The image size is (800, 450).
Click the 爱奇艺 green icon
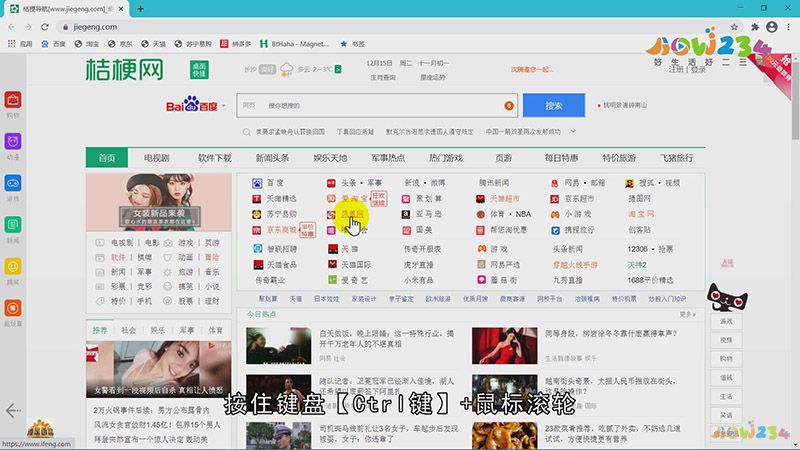(332, 280)
